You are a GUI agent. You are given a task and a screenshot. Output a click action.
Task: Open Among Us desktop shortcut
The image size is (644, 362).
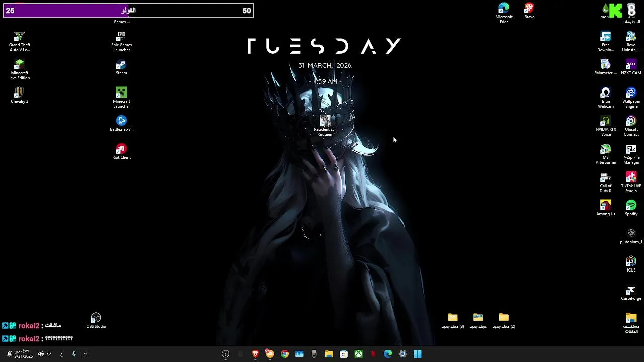click(605, 208)
